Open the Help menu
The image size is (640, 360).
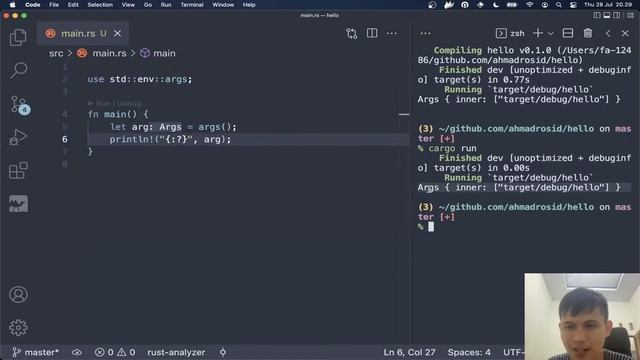tap(249, 5)
